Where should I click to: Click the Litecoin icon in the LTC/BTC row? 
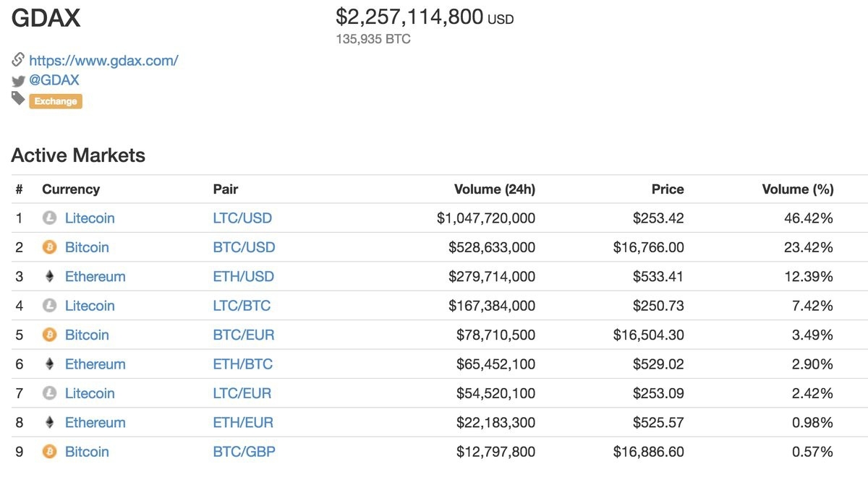tap(49, 306)
